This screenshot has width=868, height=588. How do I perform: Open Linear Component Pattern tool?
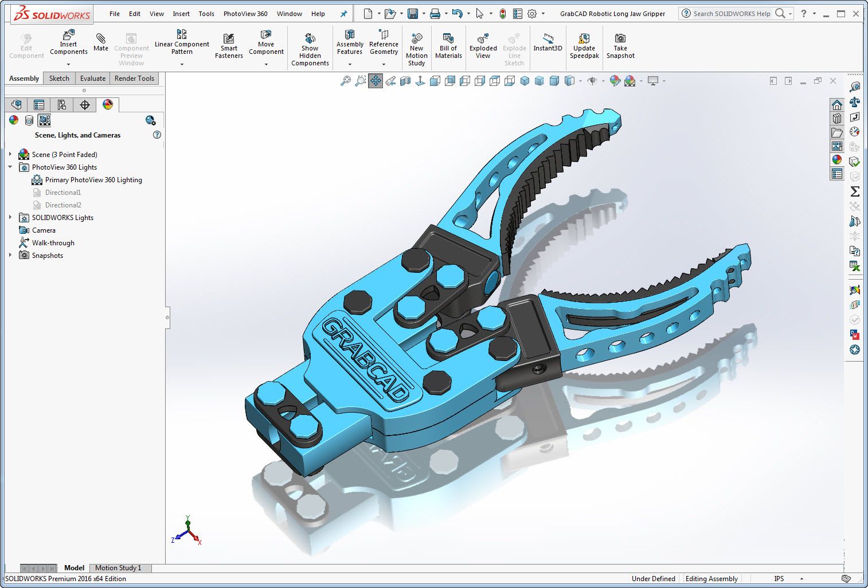(182, 43)
